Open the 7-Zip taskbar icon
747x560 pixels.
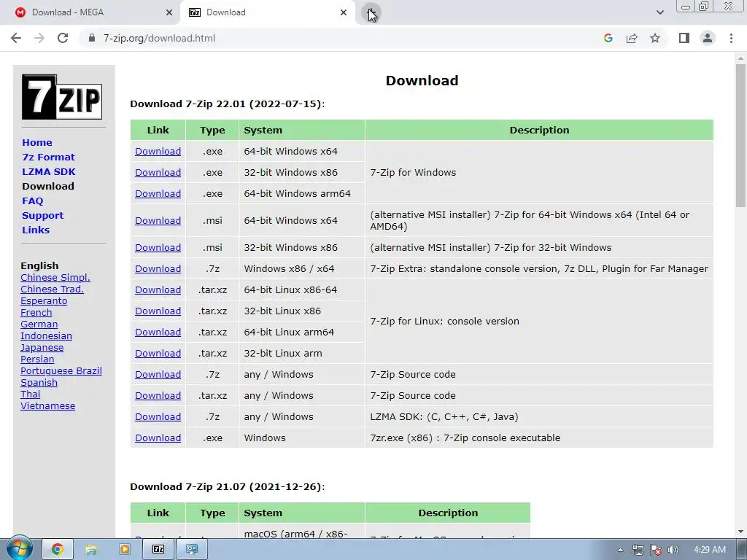point(158,550)
